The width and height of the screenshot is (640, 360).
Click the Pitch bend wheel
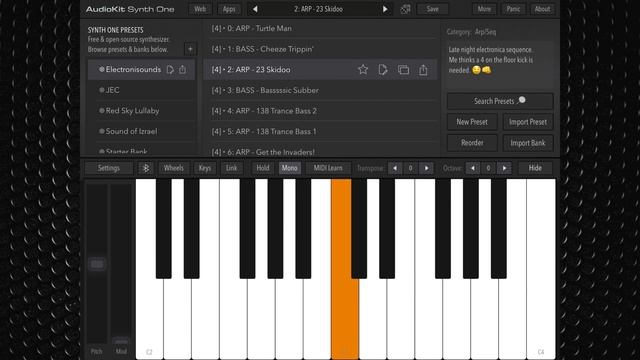pyautogui.click(x=97, y=264)
